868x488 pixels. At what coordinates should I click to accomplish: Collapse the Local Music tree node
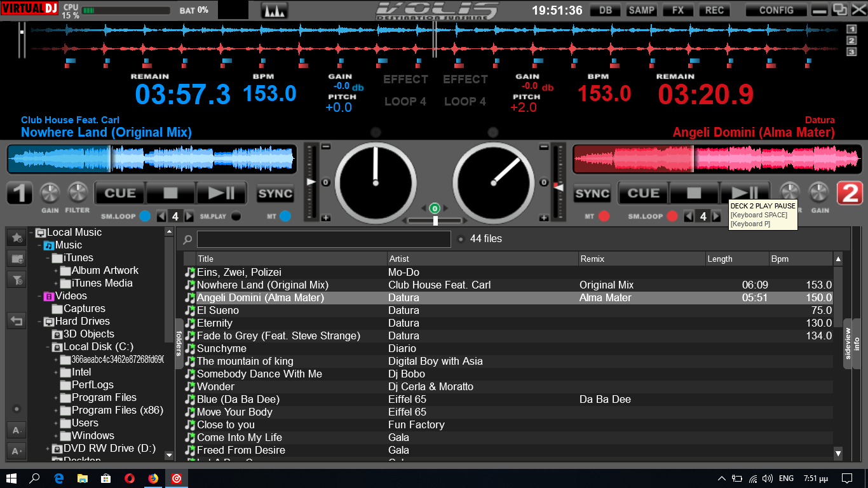(x=31, y=233)
